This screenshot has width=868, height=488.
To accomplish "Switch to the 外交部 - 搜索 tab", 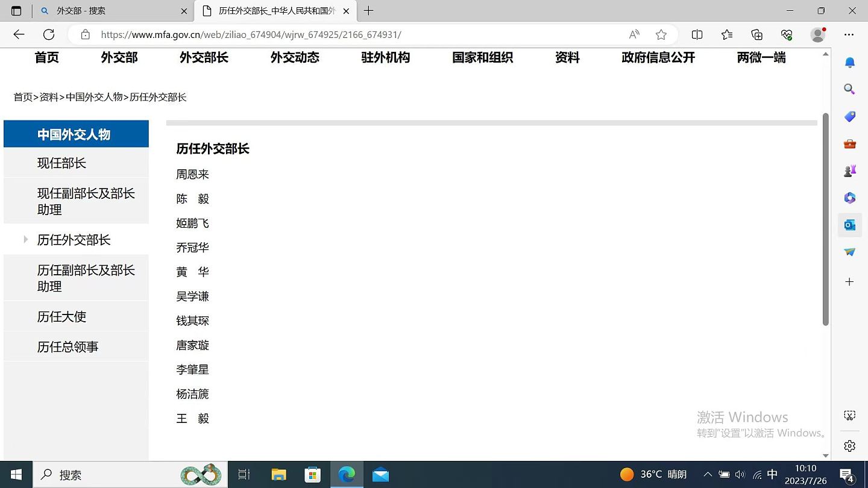I will pyautogui.click(x=113, y=11).
